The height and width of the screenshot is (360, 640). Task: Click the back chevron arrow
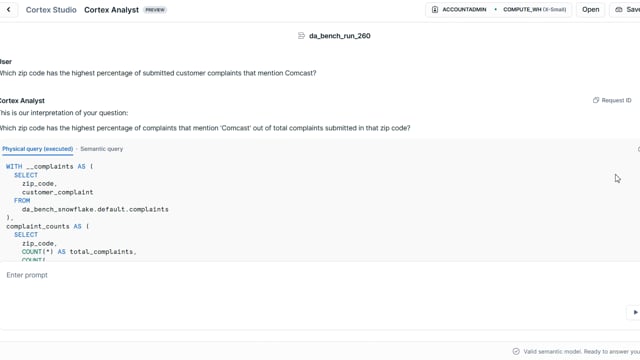tap(8, 9)
